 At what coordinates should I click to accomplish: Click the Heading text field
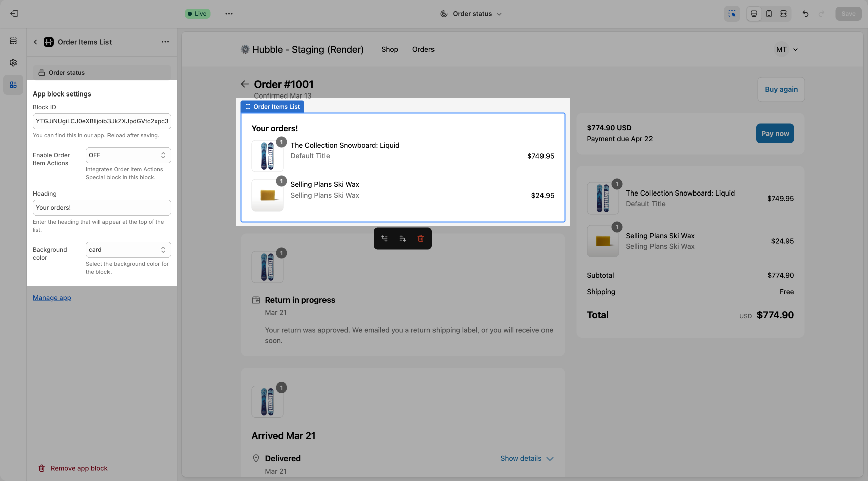(102, 208)
